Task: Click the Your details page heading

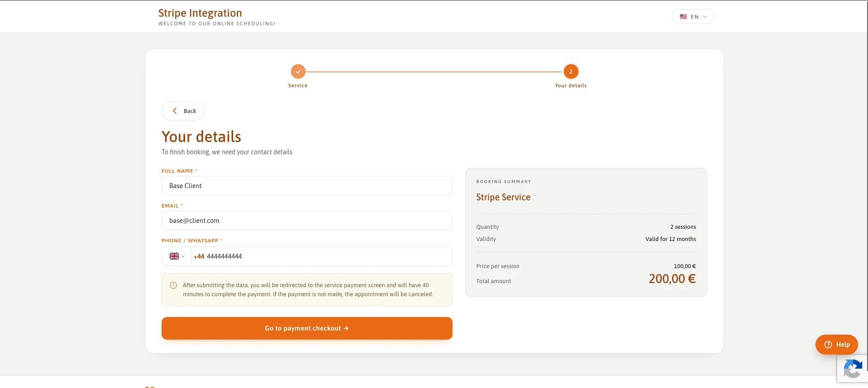Action: (201, 137)
